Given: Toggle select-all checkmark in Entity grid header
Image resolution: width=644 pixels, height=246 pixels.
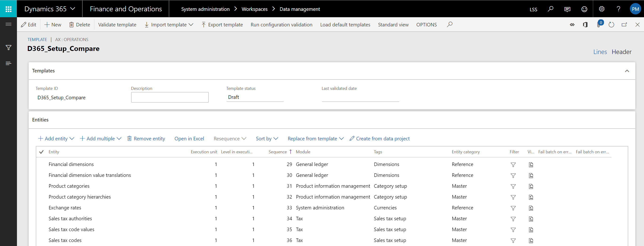Looking at the screenshot, I should 41,152.
